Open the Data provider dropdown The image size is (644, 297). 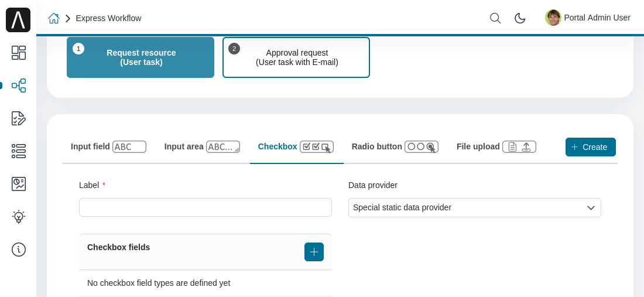(475, 207)
